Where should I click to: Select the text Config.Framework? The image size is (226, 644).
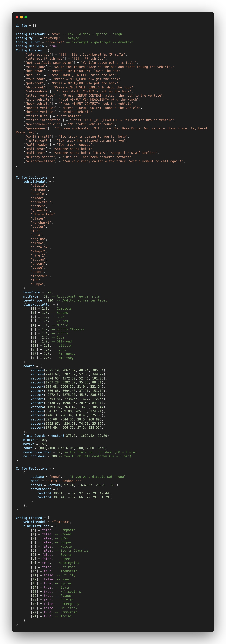coord(31,34)
